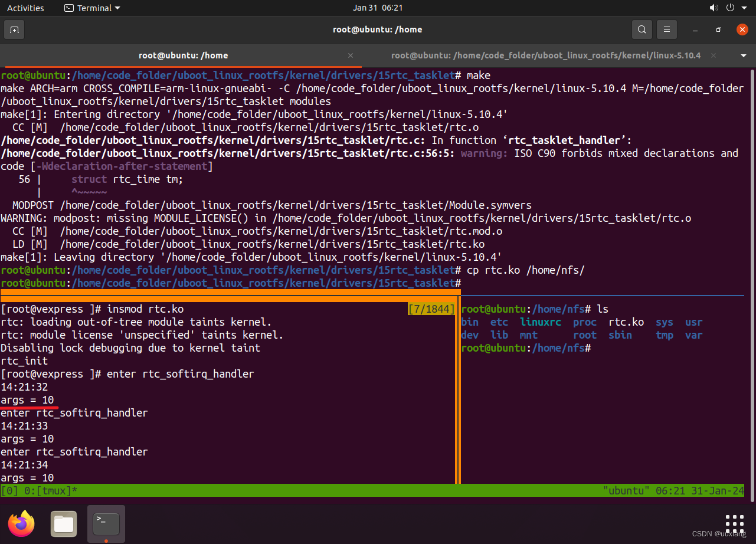Click the 14:21:34 timestamp line
The image size is (756, 544).
(x=24, y=465)
